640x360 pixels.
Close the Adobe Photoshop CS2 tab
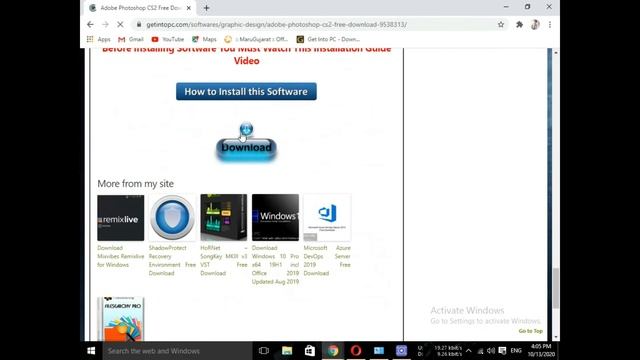189,8
